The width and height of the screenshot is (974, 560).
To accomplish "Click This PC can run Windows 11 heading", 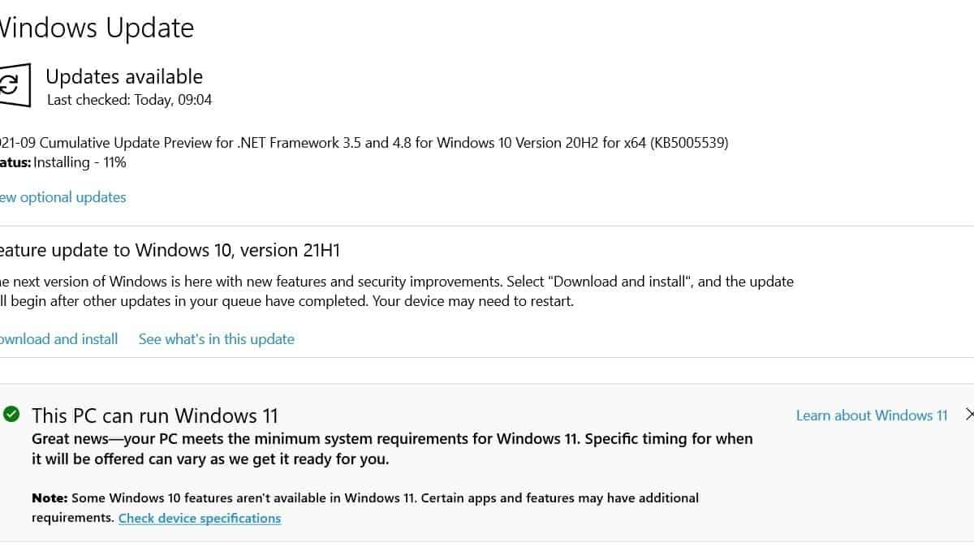I will tap(154, 416).
